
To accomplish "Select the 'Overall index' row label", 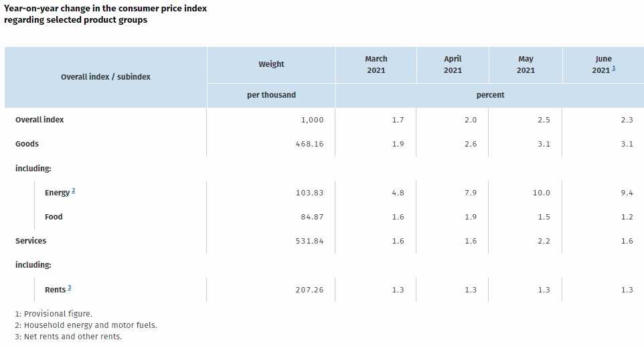I will [39, 120].
